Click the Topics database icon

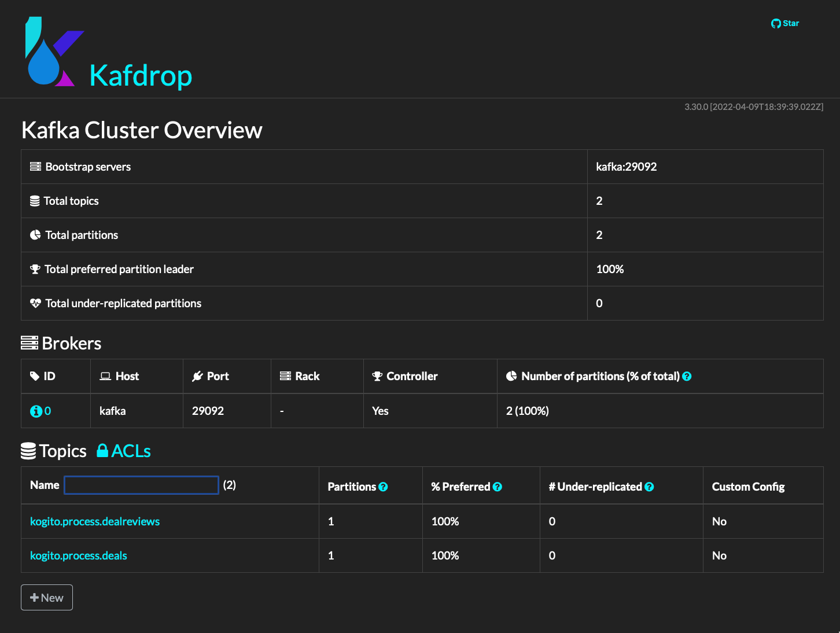pyautogui.click(x=28, y=451)
